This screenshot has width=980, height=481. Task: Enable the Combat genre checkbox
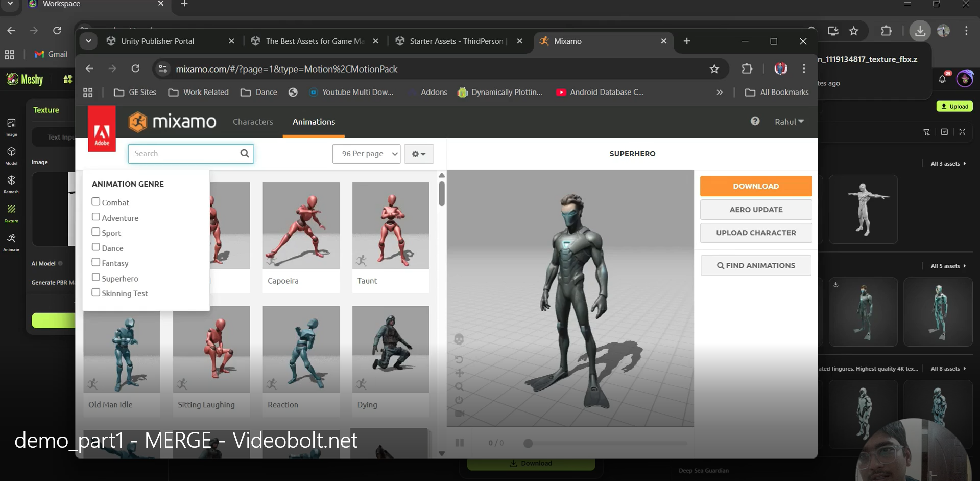[96, 202]
